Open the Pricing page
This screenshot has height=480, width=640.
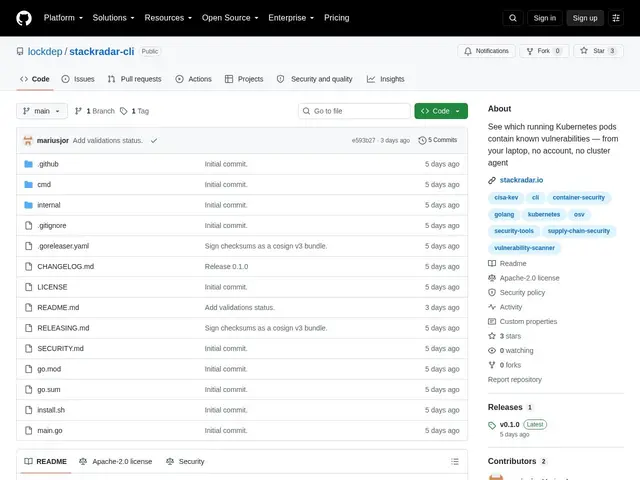coord(337,18)
